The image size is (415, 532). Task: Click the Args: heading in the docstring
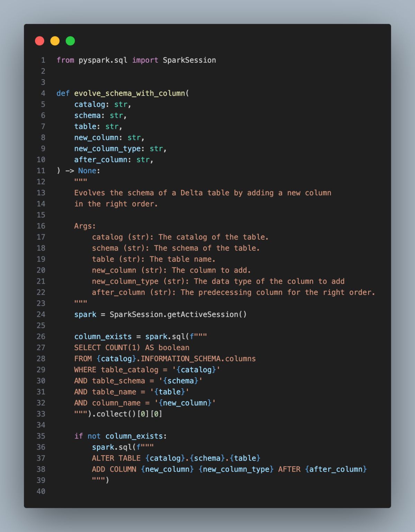pos(85,226)
